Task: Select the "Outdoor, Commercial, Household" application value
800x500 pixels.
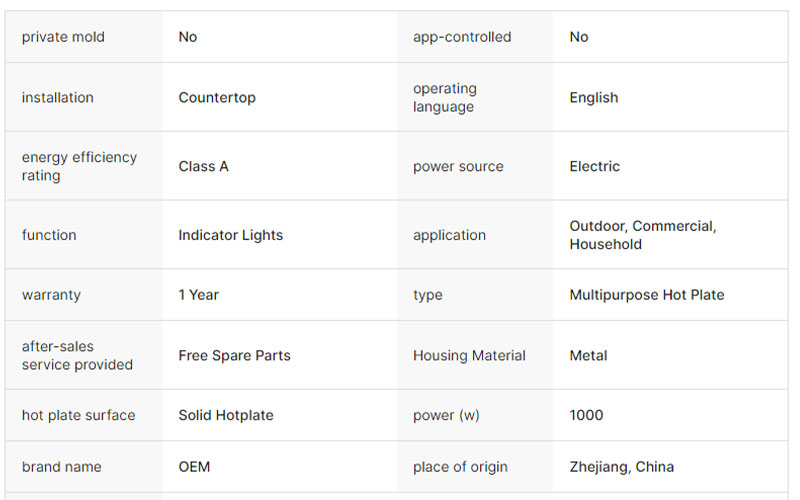Action: (x=643, y=235)
